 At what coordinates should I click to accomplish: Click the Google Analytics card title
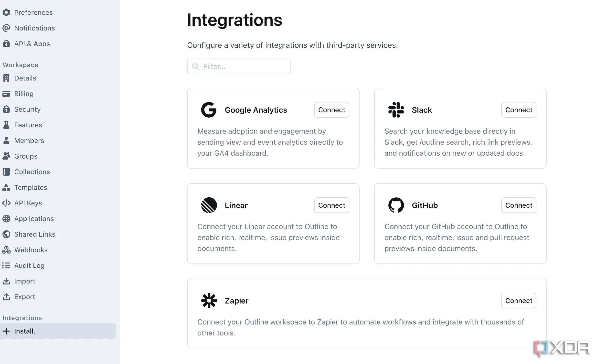coord(256,110)
